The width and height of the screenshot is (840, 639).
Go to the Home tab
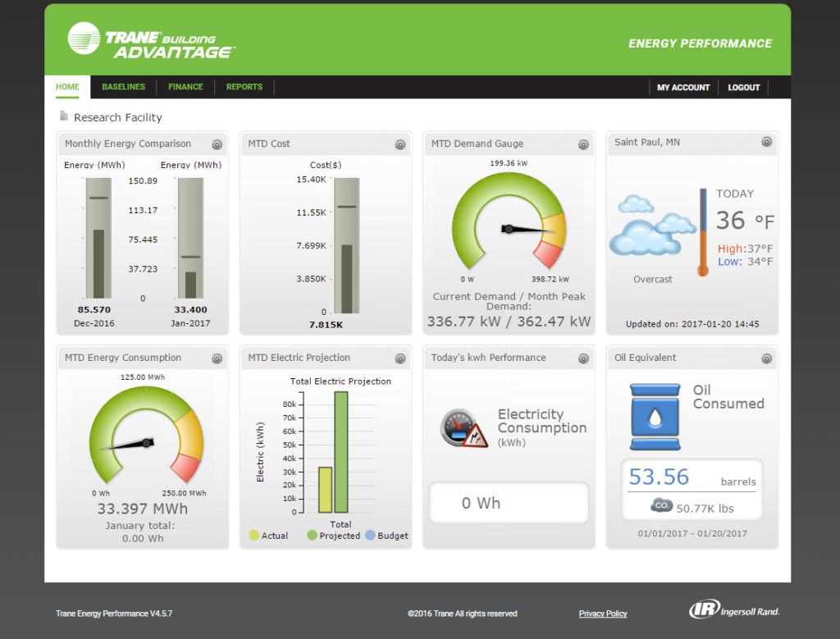67,87
